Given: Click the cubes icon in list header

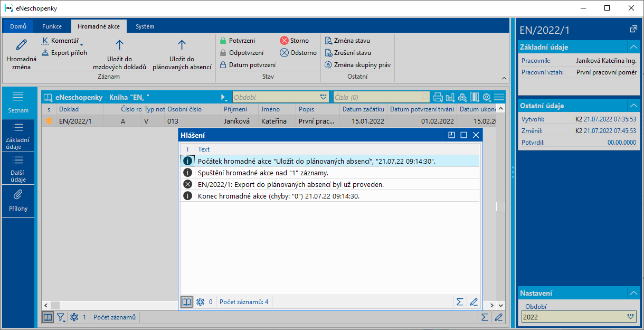Looking at the screenshot, I should coord(462,97).
